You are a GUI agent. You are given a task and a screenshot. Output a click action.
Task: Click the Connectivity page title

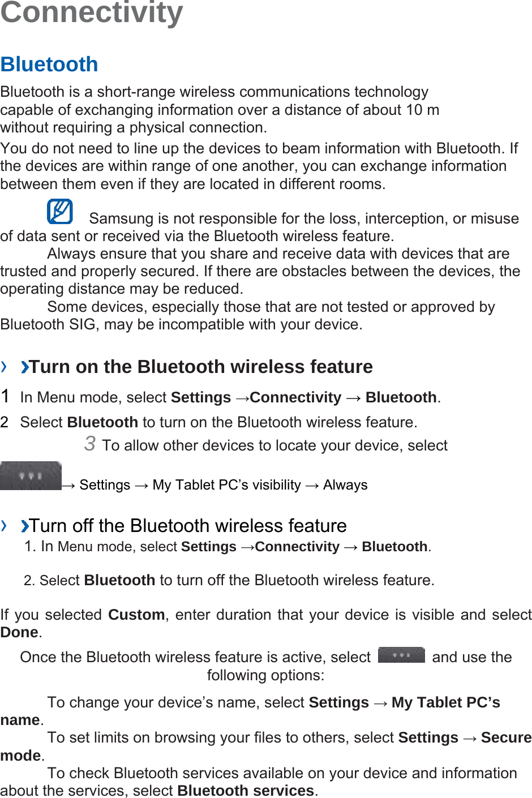92,12
